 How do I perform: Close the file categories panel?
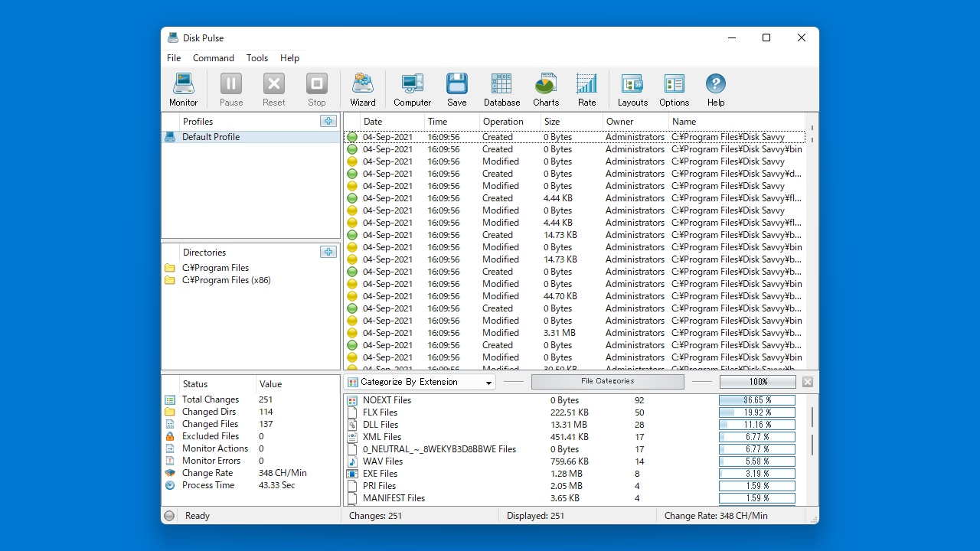808,382
